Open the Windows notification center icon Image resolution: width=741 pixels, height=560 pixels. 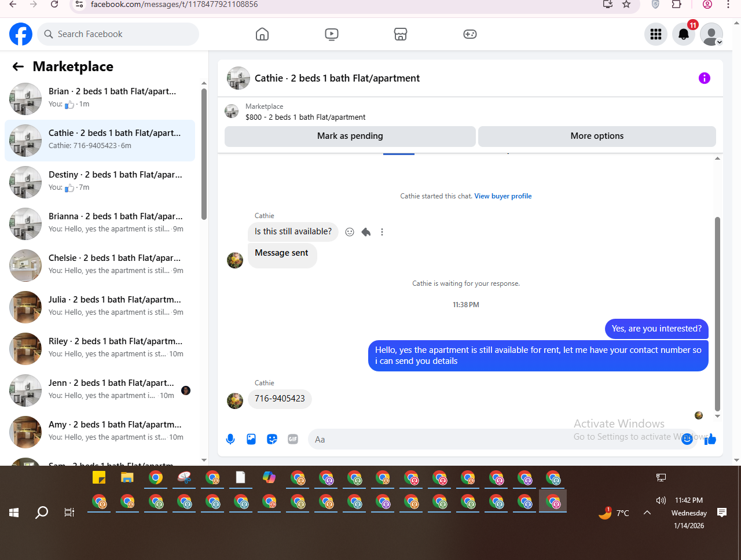click(722, 513)
